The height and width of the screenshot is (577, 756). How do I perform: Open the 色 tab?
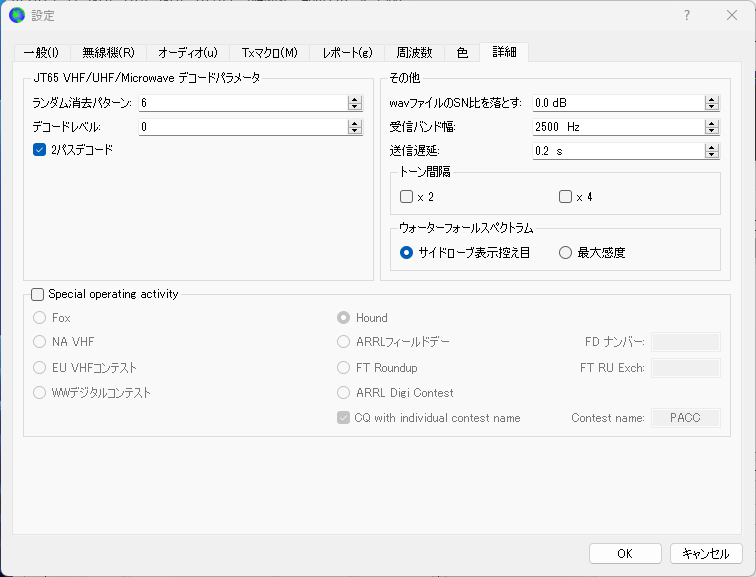(x=462, y=52)
